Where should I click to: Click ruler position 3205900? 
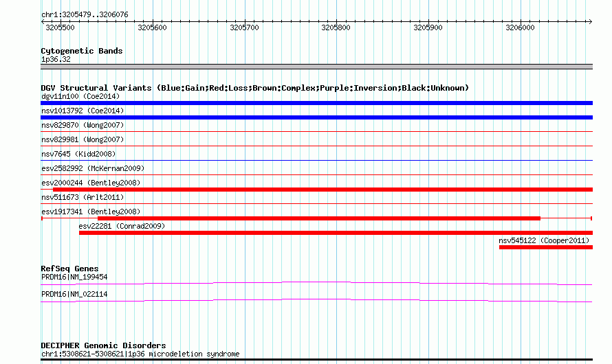(x=428, y=27)
